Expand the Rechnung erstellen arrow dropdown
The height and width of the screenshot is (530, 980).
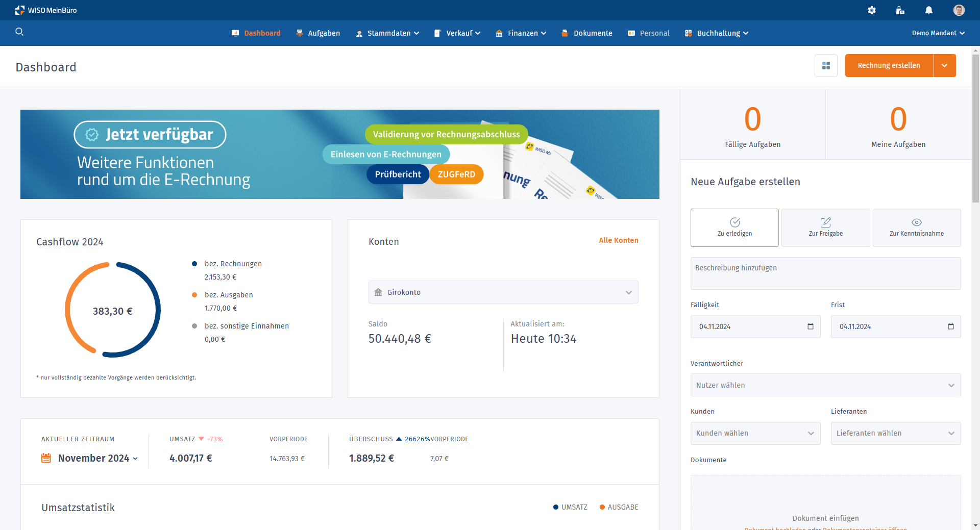coord(945,65)
